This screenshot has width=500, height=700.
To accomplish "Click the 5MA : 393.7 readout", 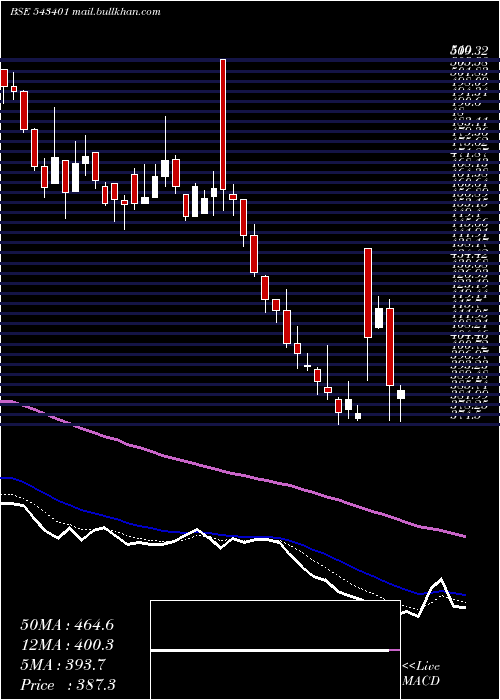I will 63,665.
